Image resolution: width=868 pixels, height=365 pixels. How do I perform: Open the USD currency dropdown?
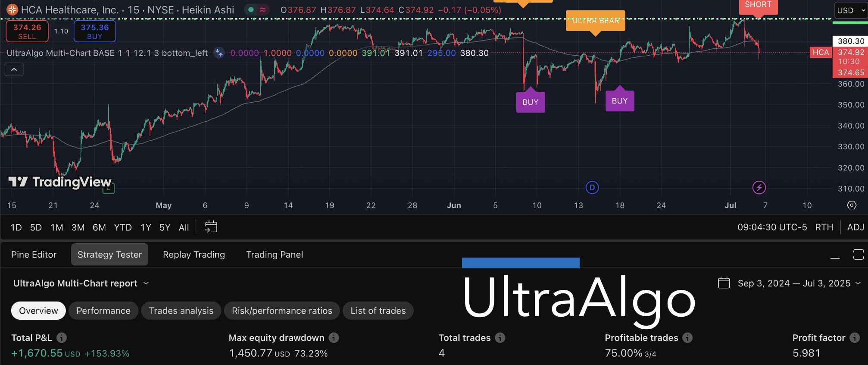pyautogui.click(x=851, y=10)
